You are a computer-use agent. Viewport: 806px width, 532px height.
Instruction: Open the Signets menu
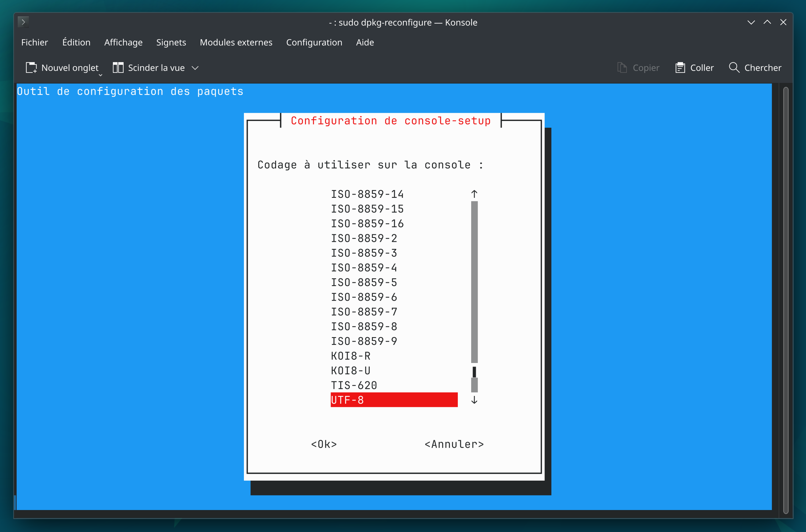click(171, 42)
